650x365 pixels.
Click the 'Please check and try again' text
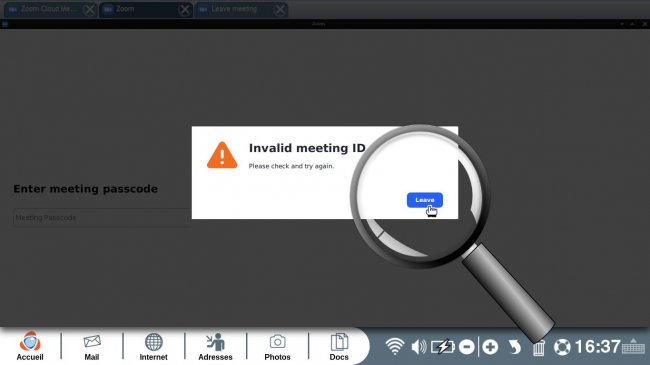pos(291,166)
